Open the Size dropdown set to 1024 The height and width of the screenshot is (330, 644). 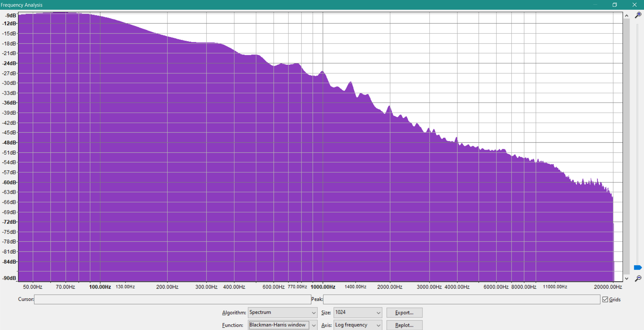point(358,313)
